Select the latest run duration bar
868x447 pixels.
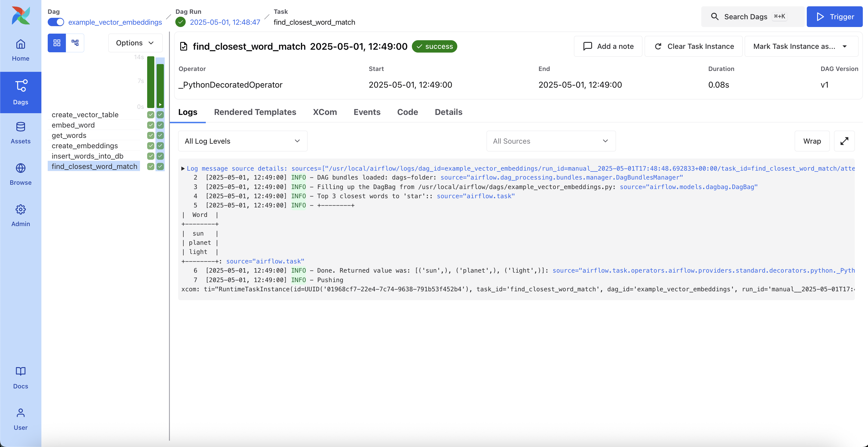[x=160, y=86]
